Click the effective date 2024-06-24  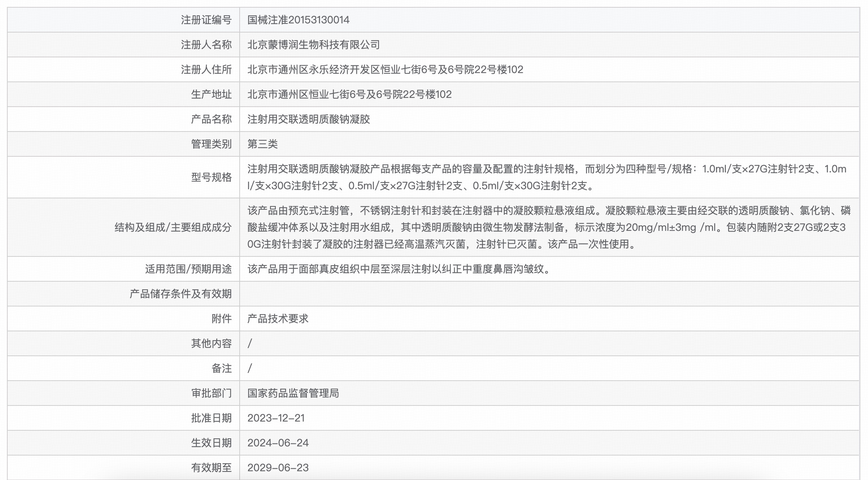pyautogui.click(x=278, y=443)
